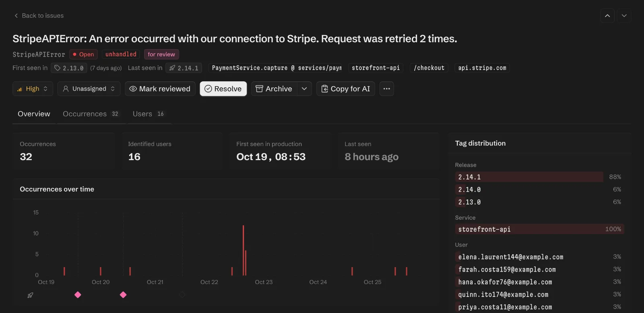Archive the issue

[274, 89]
